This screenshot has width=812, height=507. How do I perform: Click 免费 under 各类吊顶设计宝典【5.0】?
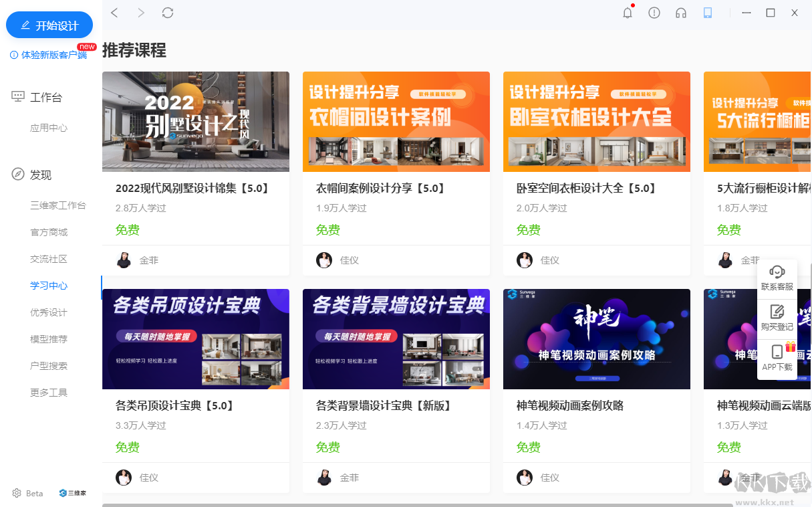point(128,447)
